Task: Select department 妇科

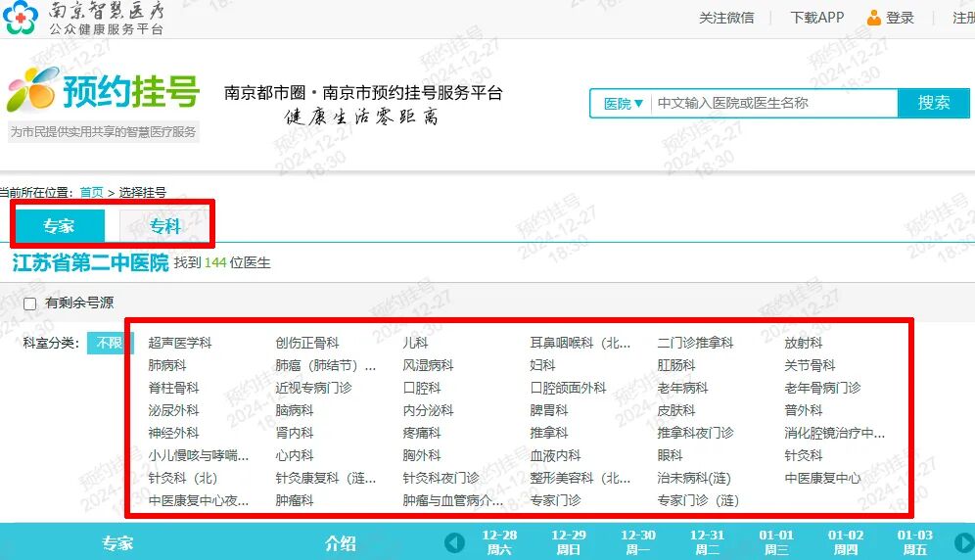Action: coord(542,365)
